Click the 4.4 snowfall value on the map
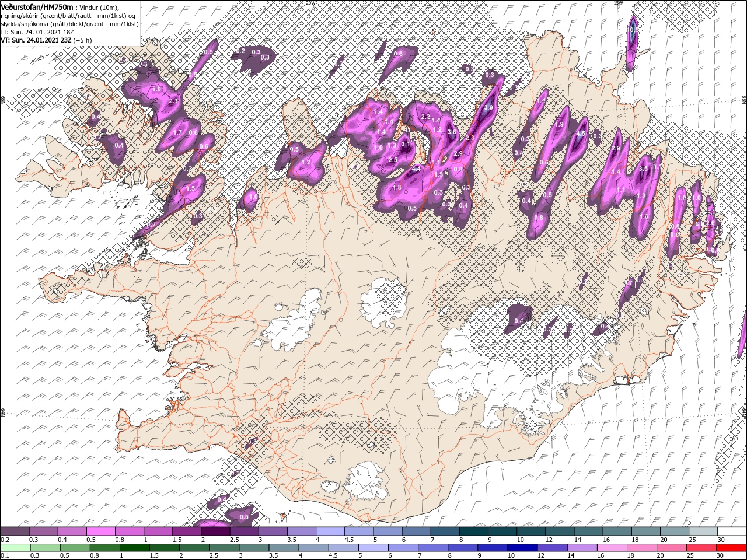This screenshot has height=560, width=747. click(416, 169)
